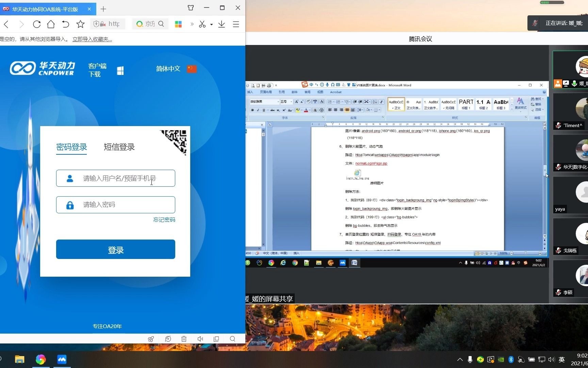This screenshot has height=368, width=588.
Task: Open the colorful browser icon in taskbar
Action: click(x=40, y=359)
